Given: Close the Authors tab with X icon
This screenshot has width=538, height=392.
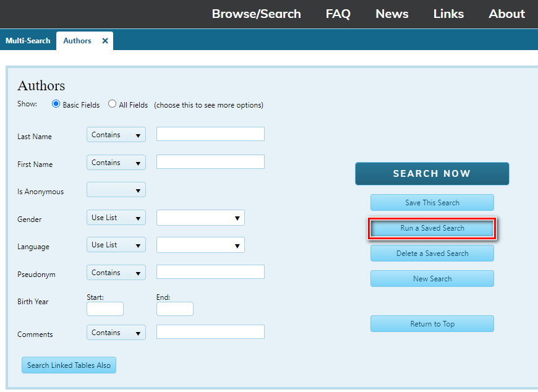Looking at the screenshot, I should click(x=105, y=41).
